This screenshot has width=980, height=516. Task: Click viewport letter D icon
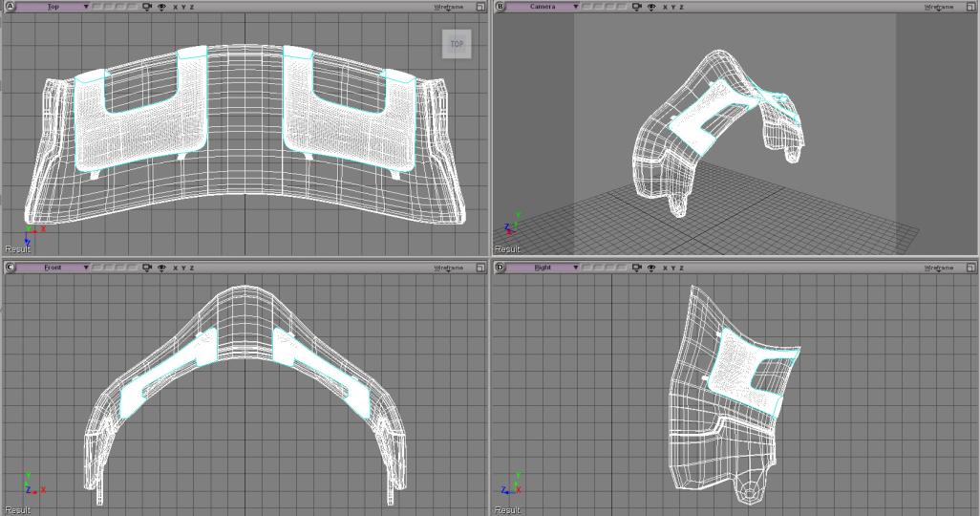tap(501, 268)
